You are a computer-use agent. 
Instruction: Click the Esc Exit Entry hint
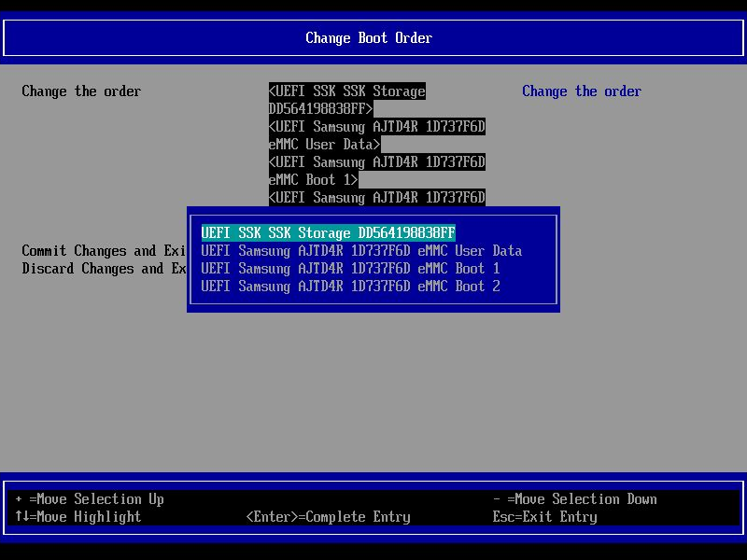point(542,516)
